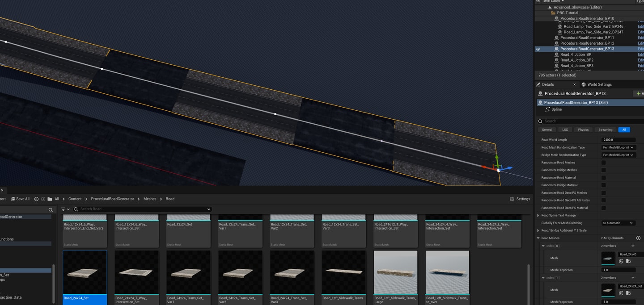This screenshot has width=644, height=305.
Task: Enable Randomize Road Deco PS Meshes checkbox
Action: point(603,192)
